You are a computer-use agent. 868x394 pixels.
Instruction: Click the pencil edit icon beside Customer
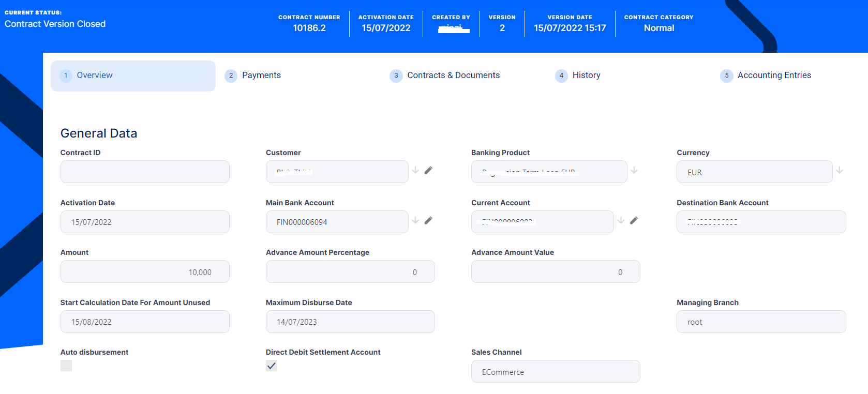pos(428,170)
